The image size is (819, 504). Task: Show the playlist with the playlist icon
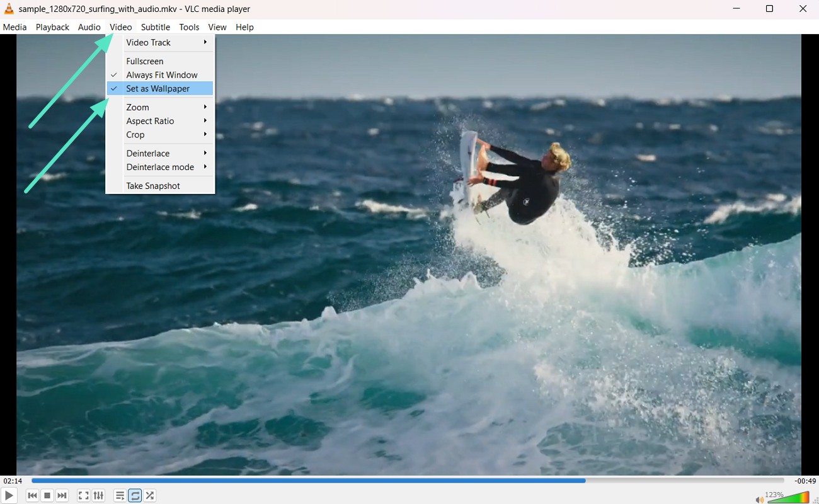(x=120, y=496)
